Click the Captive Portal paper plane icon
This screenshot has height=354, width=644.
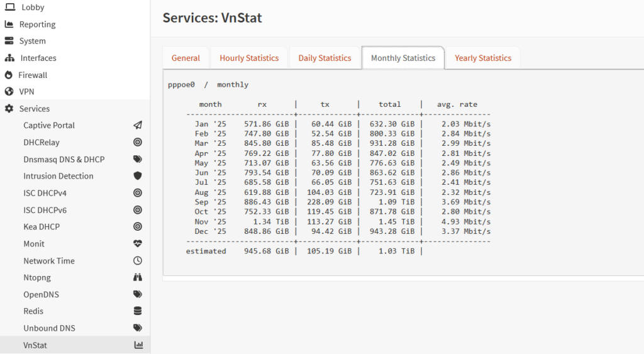[138, 125]
